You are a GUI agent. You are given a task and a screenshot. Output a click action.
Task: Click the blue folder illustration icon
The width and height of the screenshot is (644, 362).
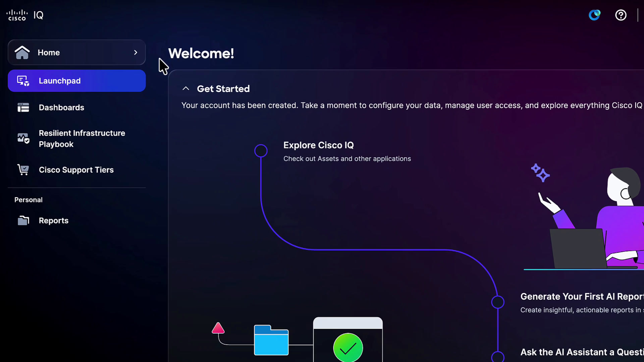[x=271, y=340]
